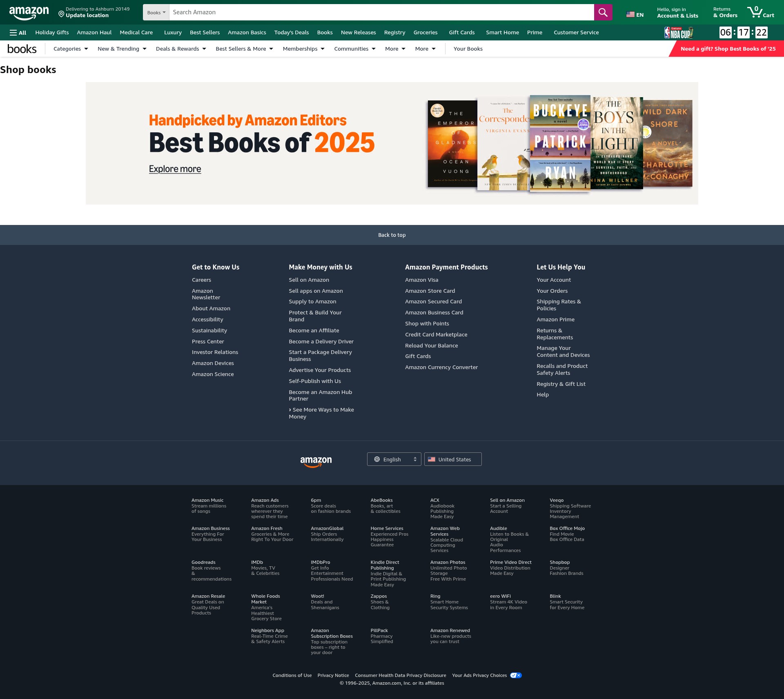Open The Boys in the Light cover
This screenshot has height=699, width=784.
617,143
